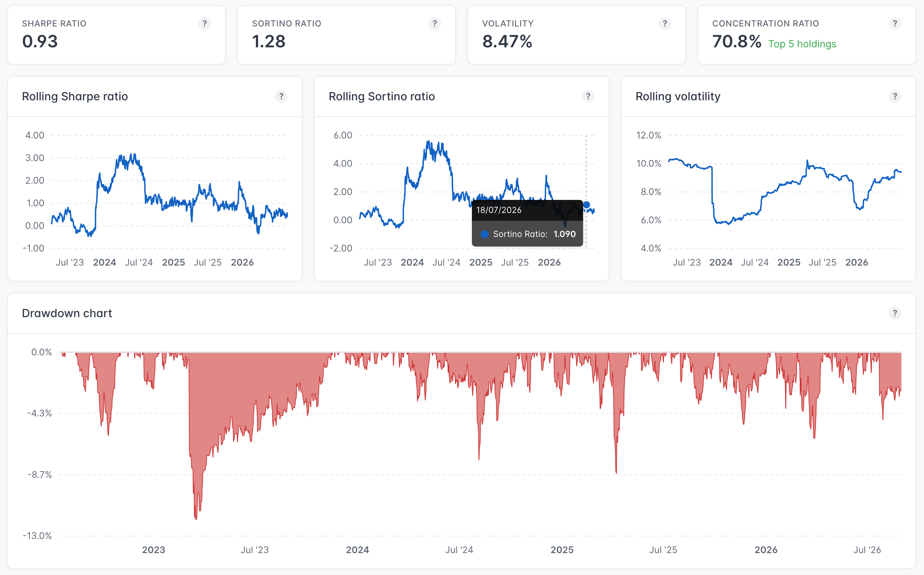Click the Rolling Sortino ratio chart help icon
This screenshot has width=924, height=575.
(x=588, y=96)
